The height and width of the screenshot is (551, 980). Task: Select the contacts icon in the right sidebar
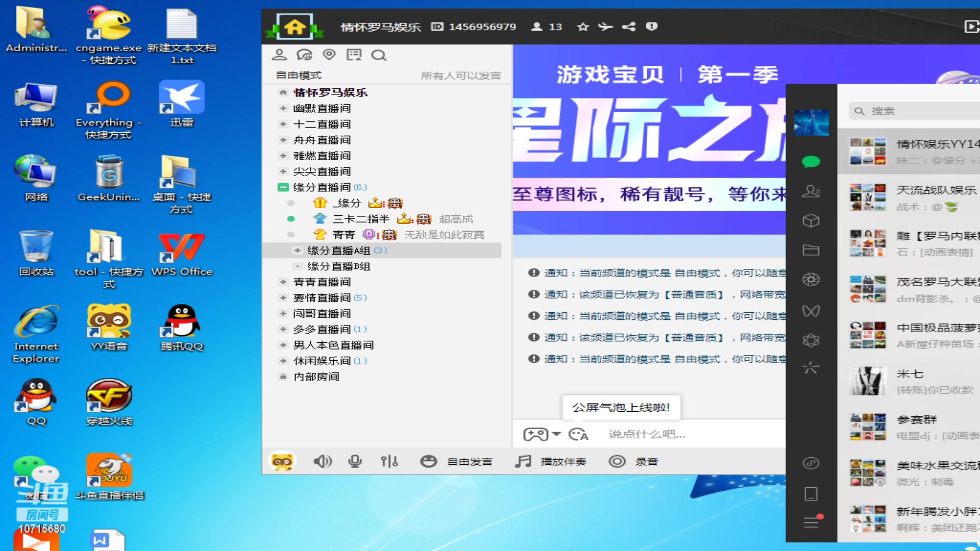(x=812, y=191)
